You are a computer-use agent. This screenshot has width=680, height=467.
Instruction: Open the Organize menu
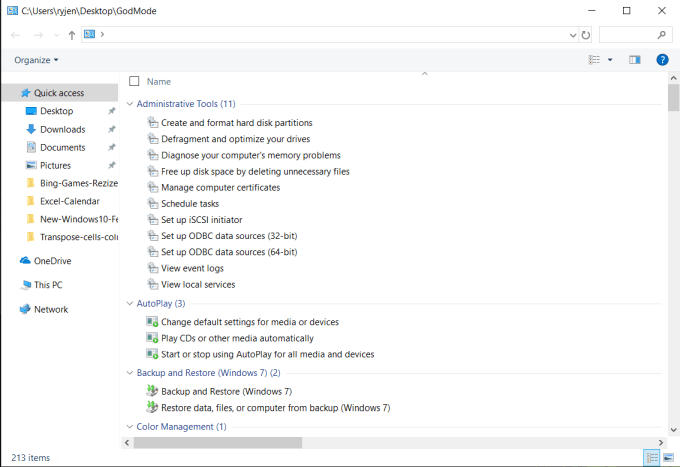point(36,60)
